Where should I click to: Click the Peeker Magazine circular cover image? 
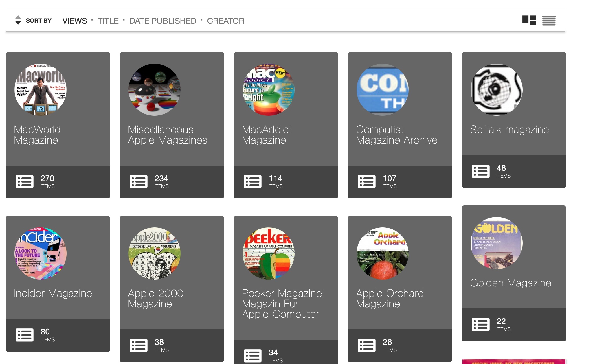[x=269, y=253]
